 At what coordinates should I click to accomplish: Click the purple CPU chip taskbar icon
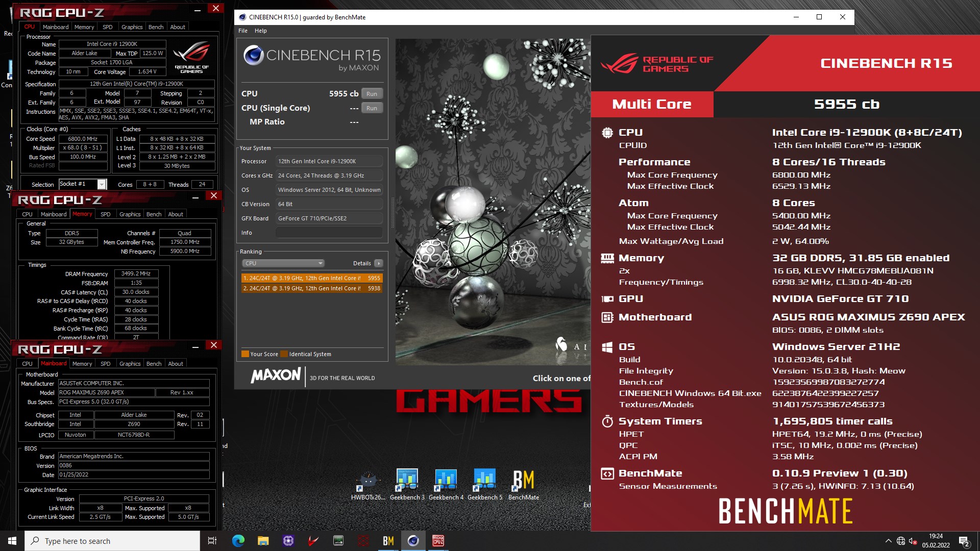point(288,541)
